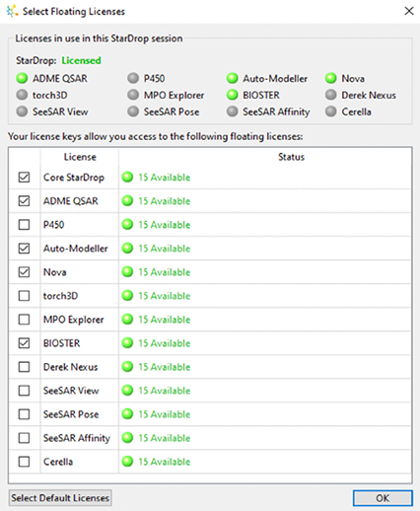Click the green ADME QSAR status indicator
Viewport: 420px width, 511px height.
point(22,78)
